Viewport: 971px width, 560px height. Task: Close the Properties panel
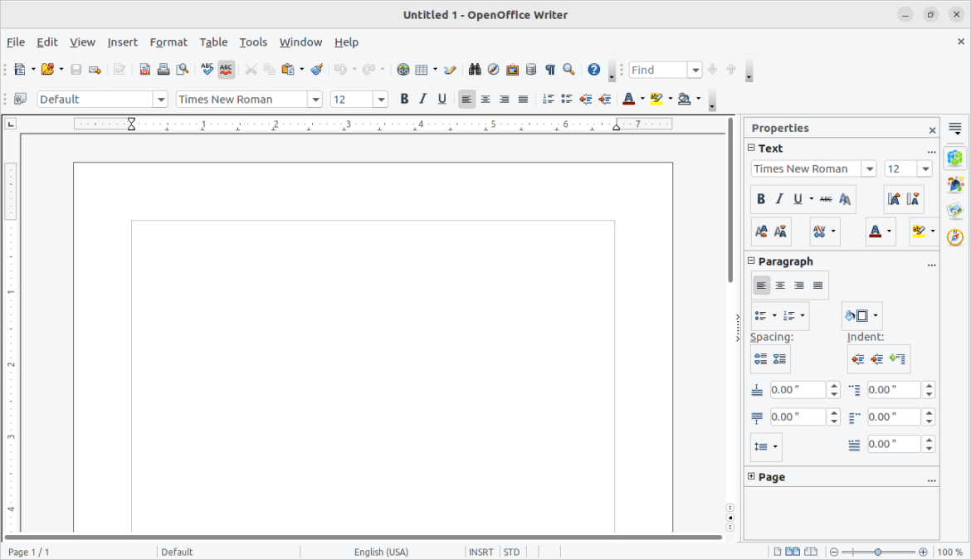pos(932,129)
